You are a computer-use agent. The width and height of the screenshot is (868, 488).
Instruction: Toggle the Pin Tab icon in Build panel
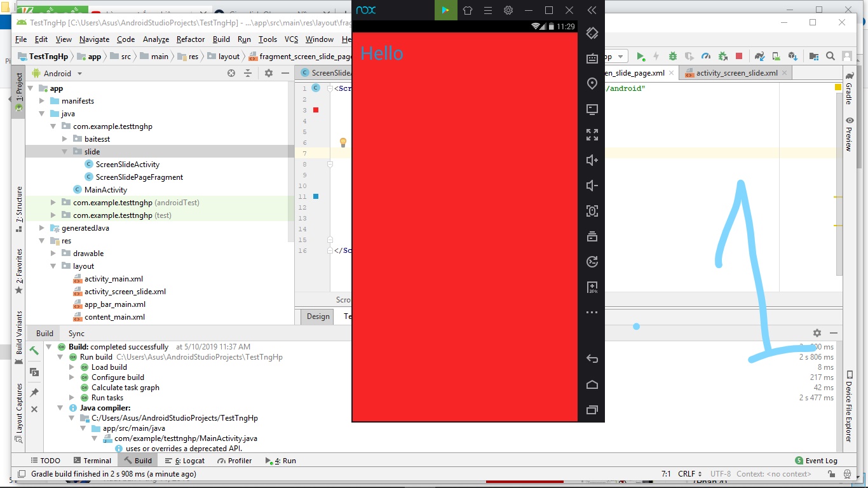pyautogui.click(x=34, y=392)
